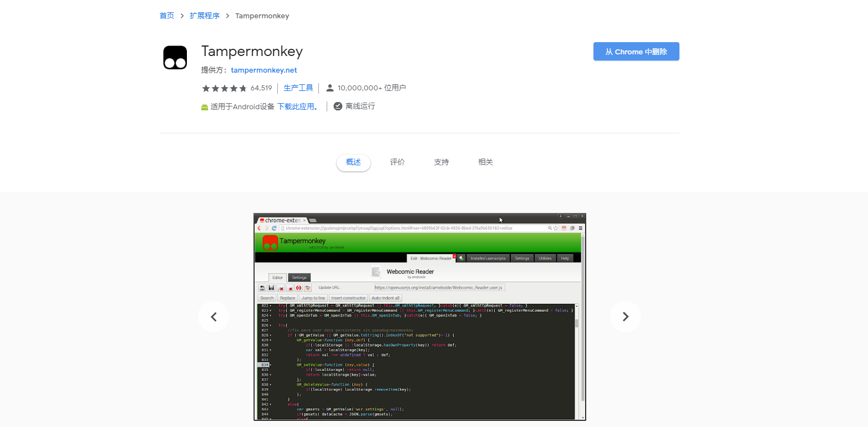
Task: Click the users person icon
Action: click(330, 88)
